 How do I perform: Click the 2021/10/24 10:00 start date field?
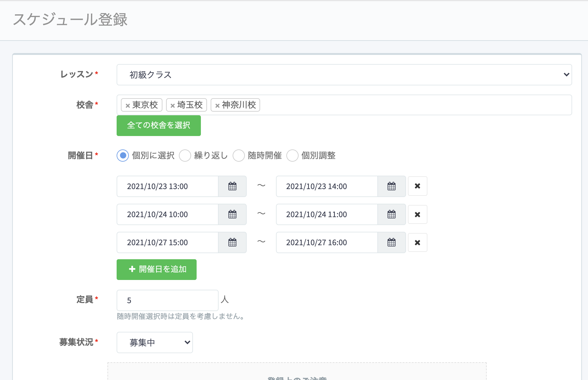[x=168, y=214]
